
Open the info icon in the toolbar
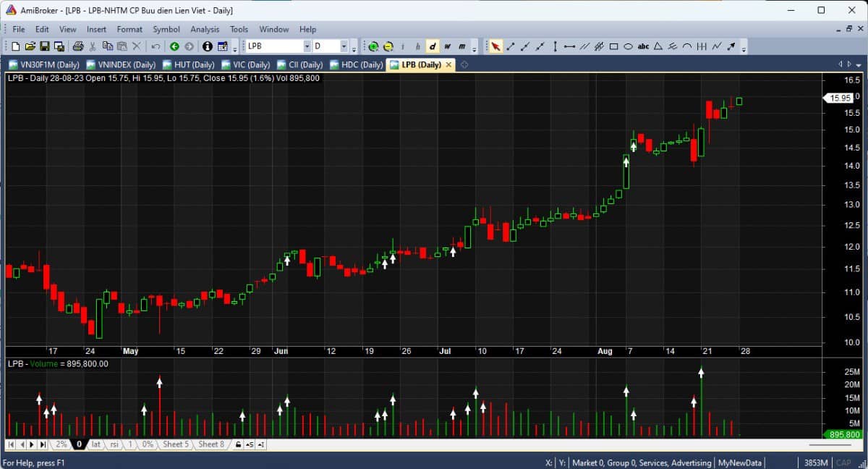[208, 46]
